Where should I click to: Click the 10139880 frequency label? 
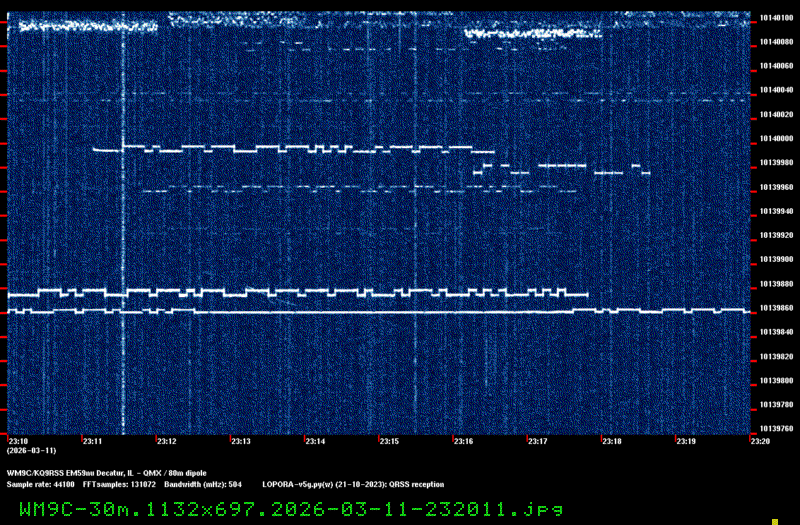click(776, 284)
